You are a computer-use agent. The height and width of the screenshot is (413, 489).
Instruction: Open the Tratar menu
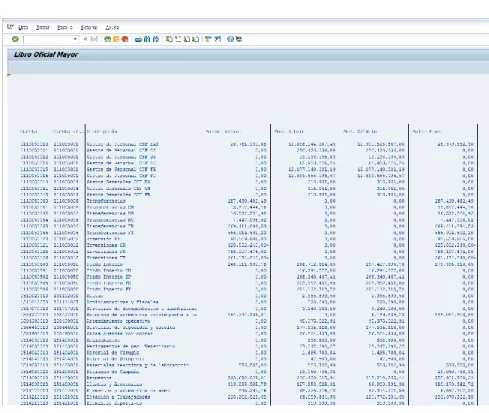[43, 27]
